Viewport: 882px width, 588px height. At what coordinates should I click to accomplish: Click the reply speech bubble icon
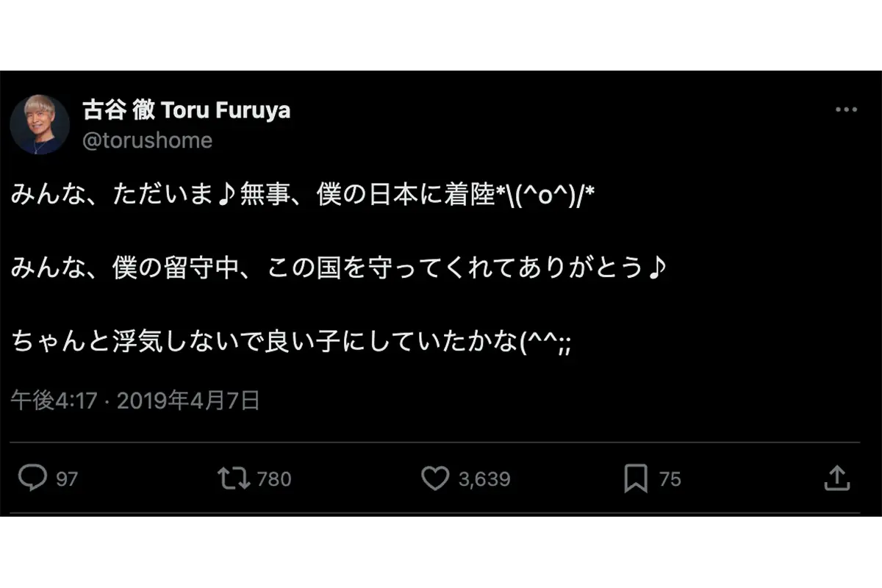point(32,478)
